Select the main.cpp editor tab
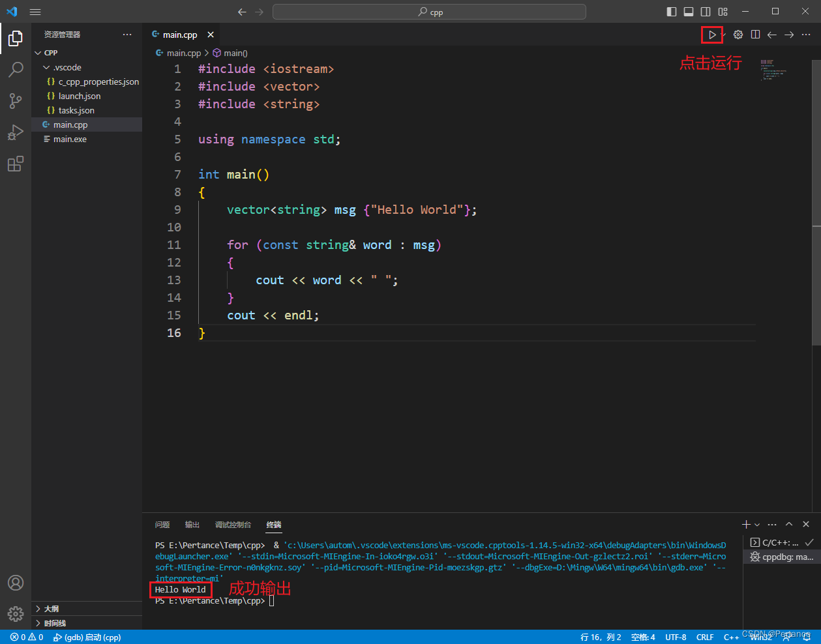 [180, 35]
